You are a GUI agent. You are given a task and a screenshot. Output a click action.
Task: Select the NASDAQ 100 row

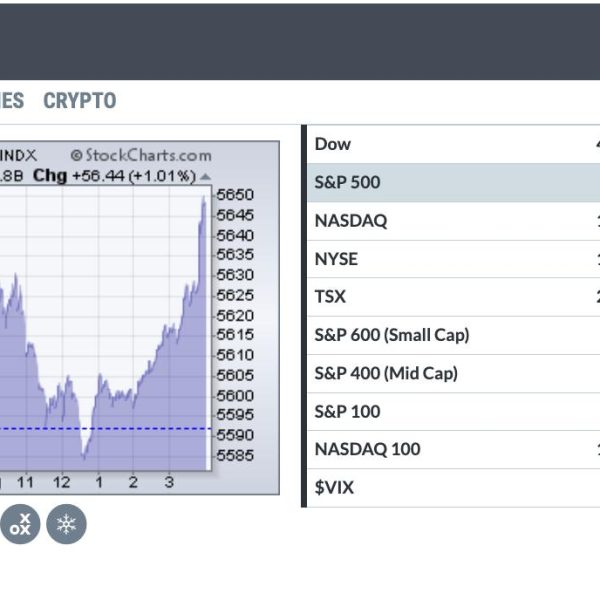pos(453,450)
